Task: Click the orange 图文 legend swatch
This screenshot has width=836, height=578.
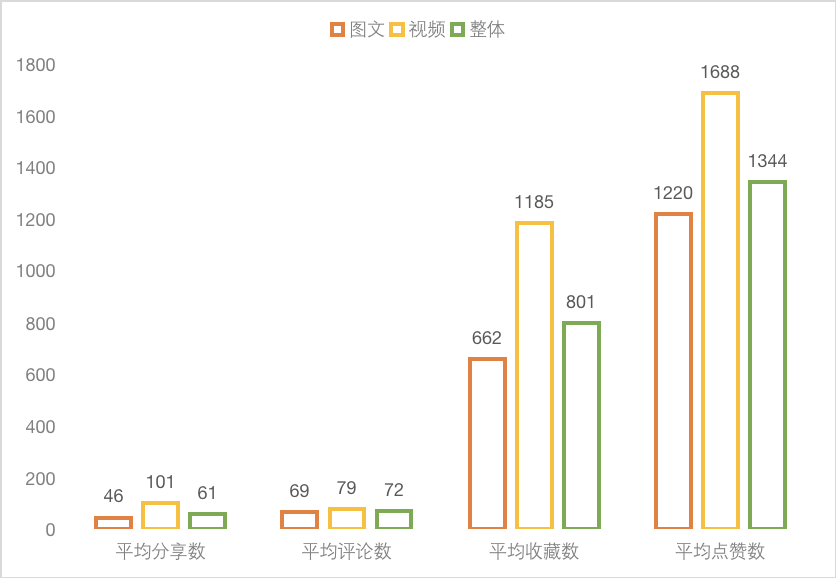Action: 337,29
